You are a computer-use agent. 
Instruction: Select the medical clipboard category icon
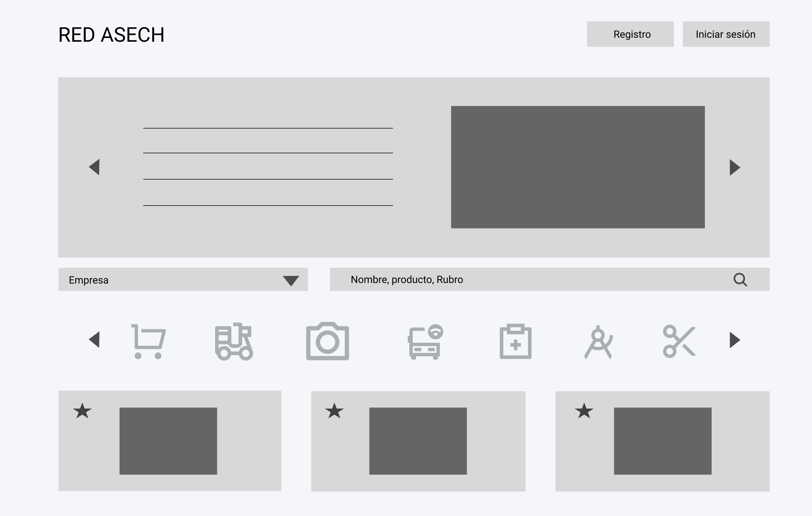515,341
